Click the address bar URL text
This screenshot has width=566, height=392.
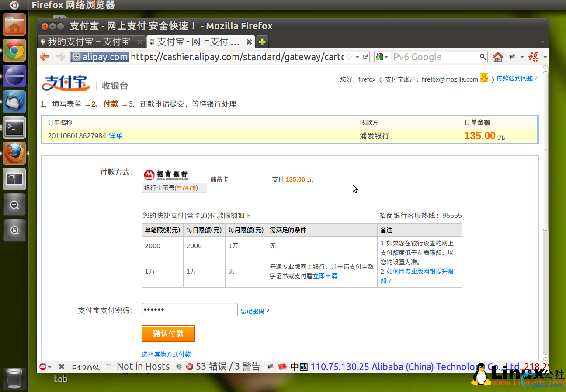tap(237, 57)
